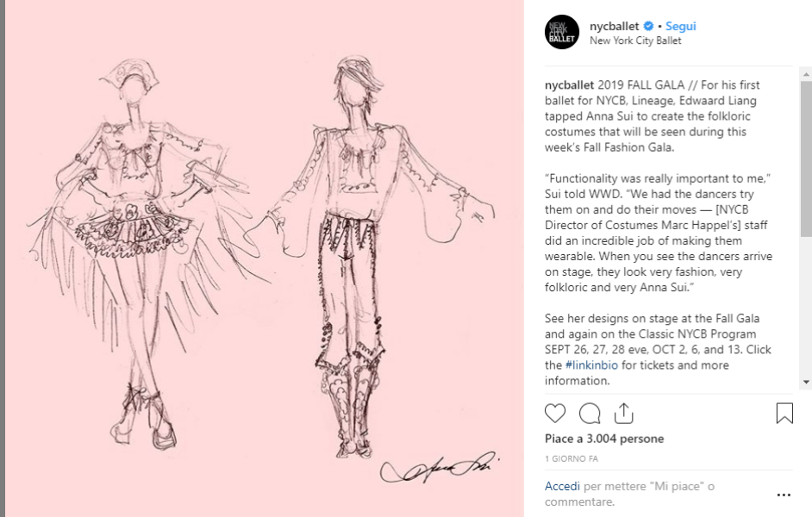The image size is (812, 517).
Task: Click the New York City Ballet profile avatar
Action: 562,32
